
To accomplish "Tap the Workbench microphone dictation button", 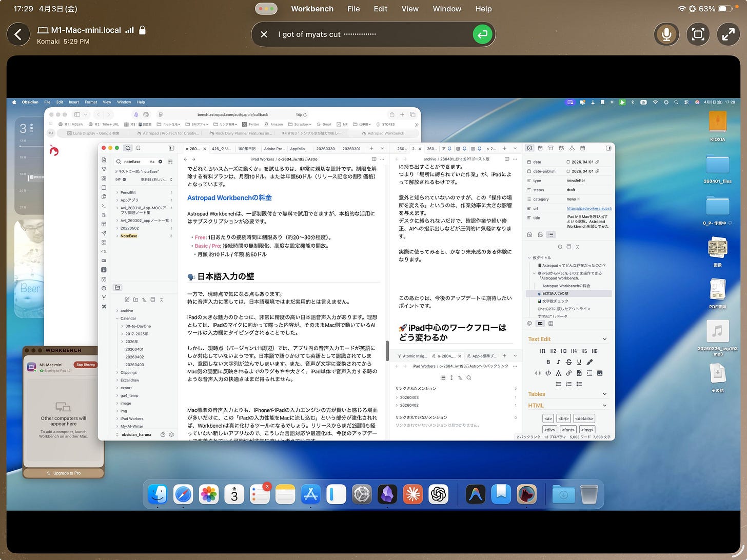I will click(x=666, y=34).
